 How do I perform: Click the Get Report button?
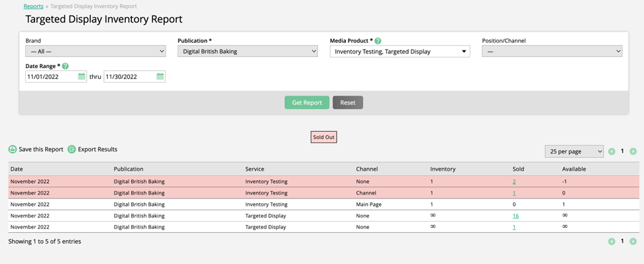pos(307,103)
